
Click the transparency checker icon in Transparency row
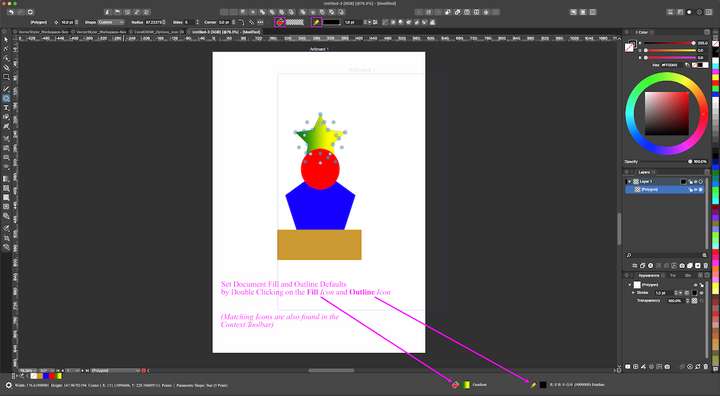(x=694, y=300)
